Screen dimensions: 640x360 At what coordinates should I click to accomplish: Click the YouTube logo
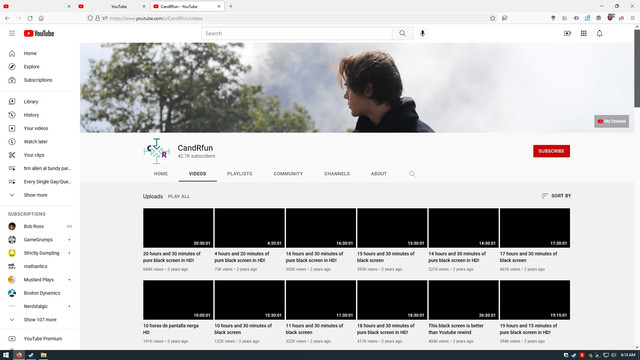point(39,33)
